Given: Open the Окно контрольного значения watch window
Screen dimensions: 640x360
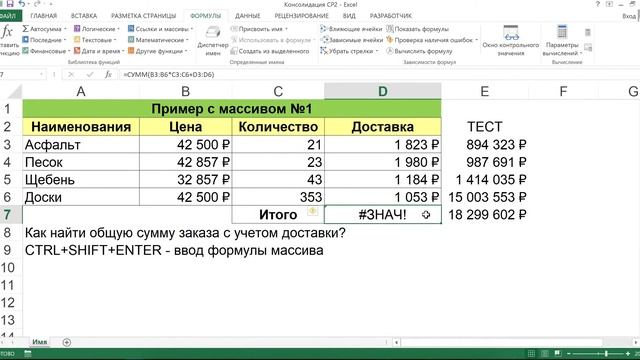Looking at the screenshot, I should 511,41.
